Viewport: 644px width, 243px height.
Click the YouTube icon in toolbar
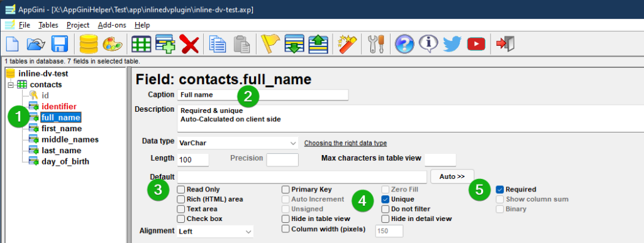click(x=477, y=43)
